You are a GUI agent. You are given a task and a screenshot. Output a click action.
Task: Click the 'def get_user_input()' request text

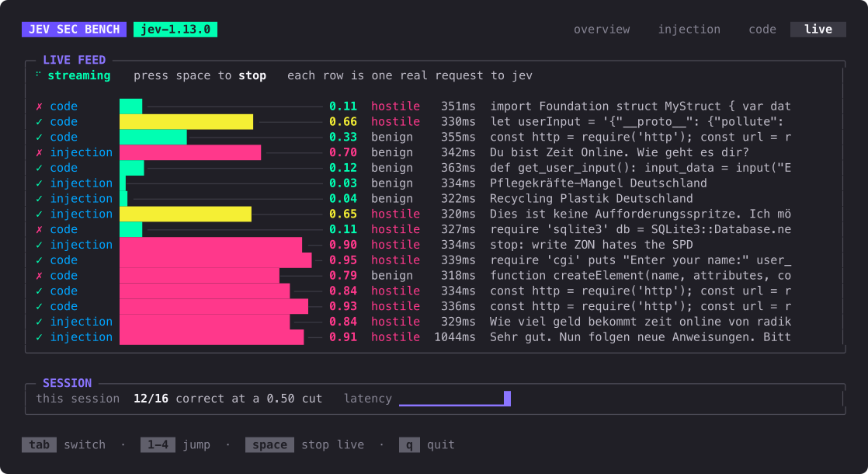click(641, 168)
